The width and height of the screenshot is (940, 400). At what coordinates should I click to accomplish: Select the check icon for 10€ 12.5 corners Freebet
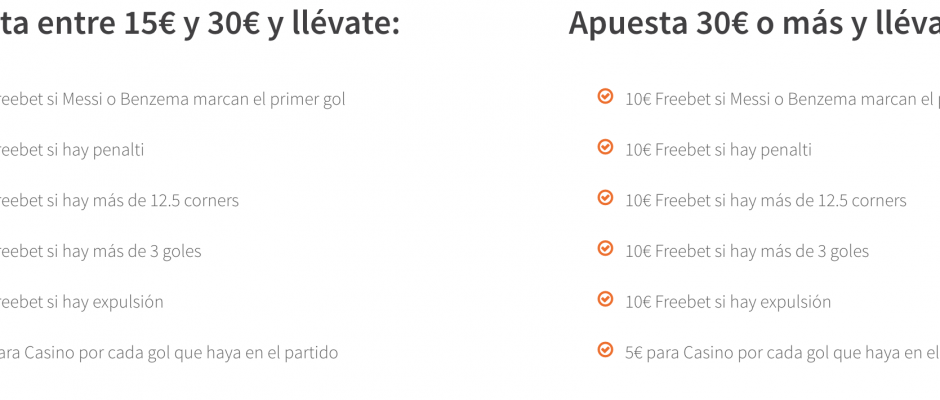click(x=605, y=197)
